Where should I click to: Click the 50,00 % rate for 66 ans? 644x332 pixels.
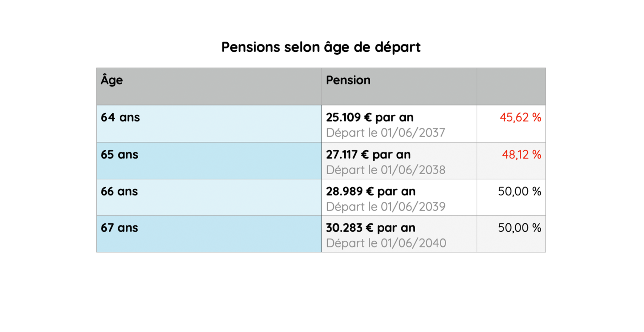pyautogui.click(x=519, y=192)
